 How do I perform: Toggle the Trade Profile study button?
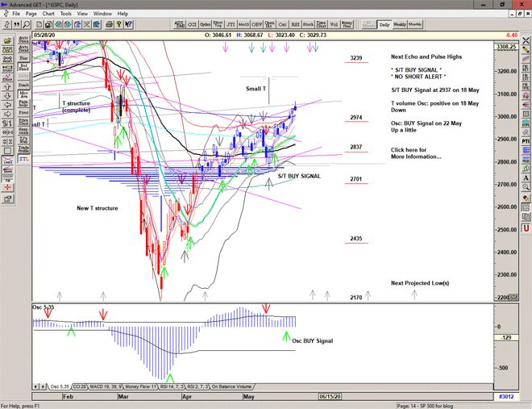point(23,149)
